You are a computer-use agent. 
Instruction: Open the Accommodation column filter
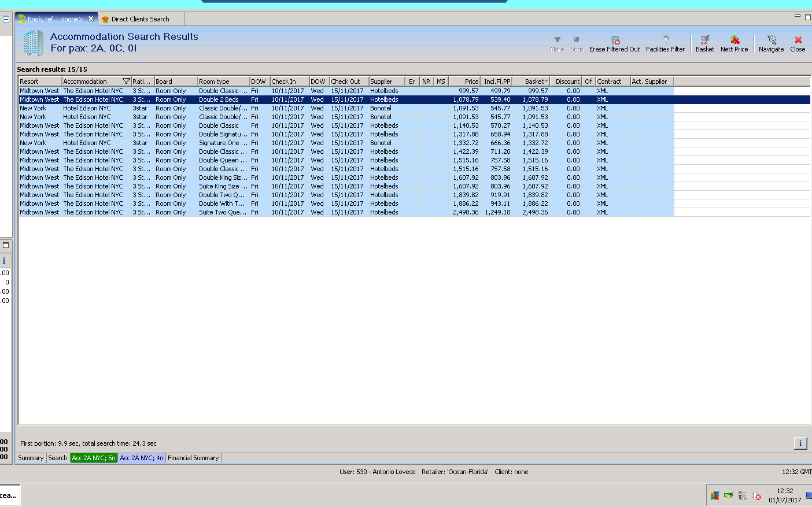(126, 82)
